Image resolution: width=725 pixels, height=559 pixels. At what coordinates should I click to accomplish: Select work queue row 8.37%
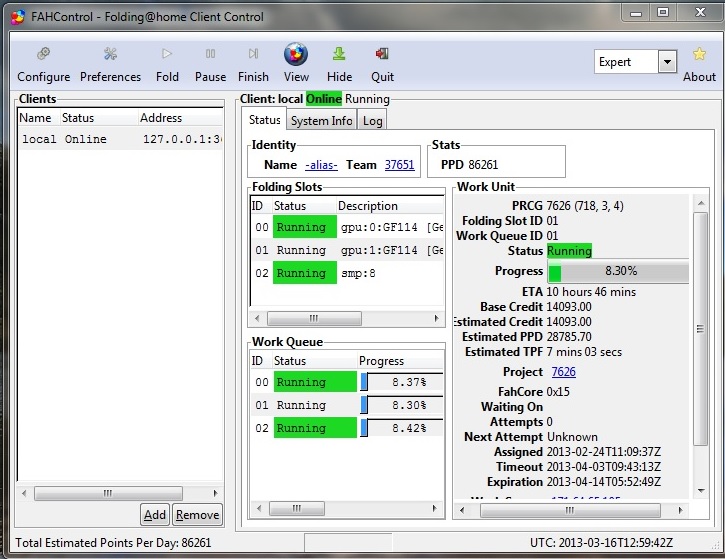pos(347,382)
